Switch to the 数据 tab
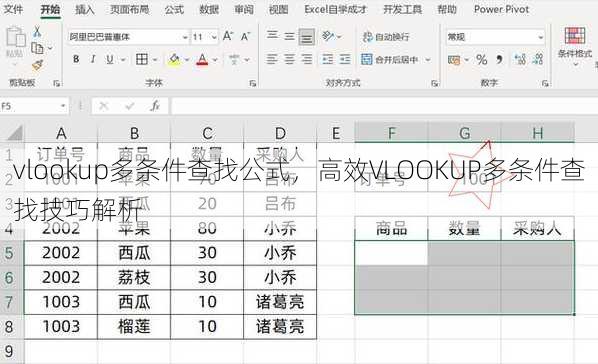This screenshot has height=364, width=598. pyautogui.click(x=209, y=10)
